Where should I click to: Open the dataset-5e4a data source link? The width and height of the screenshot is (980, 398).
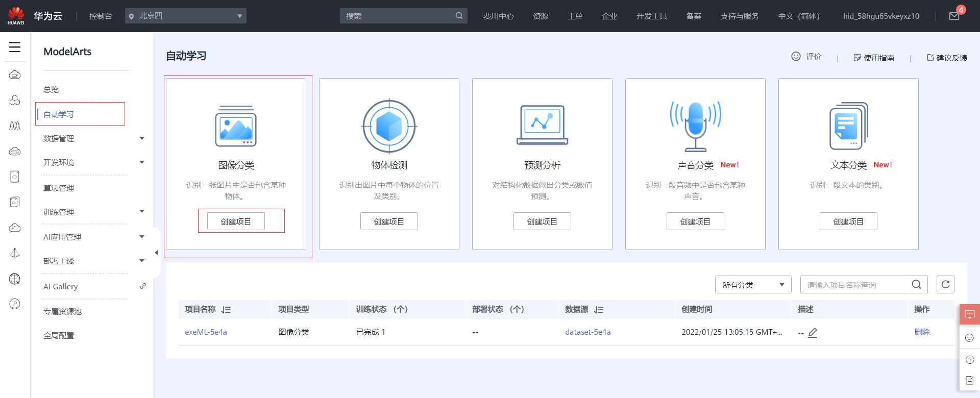coord(587,332)
